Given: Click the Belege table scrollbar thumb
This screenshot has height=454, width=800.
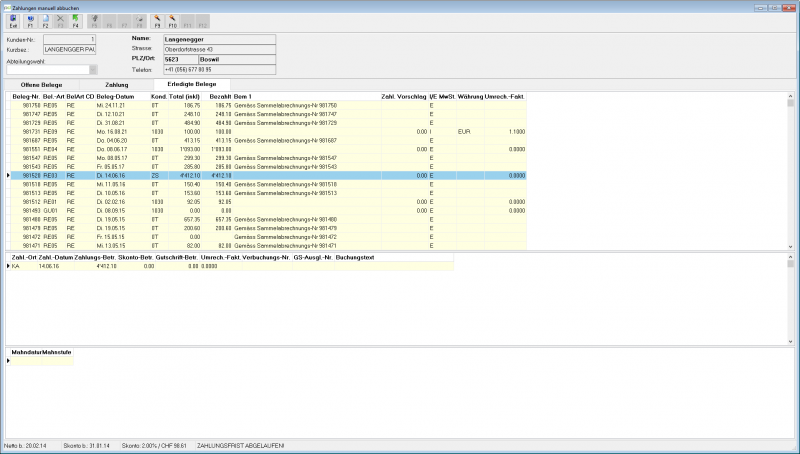Looking at the screenshot, I should point(790,103).
